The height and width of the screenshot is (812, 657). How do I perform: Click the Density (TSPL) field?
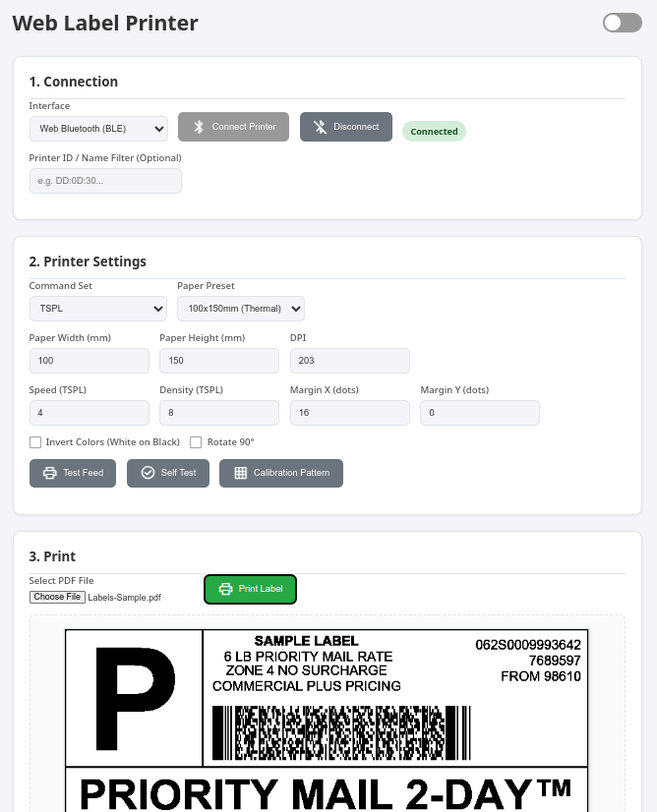[218, 412]
